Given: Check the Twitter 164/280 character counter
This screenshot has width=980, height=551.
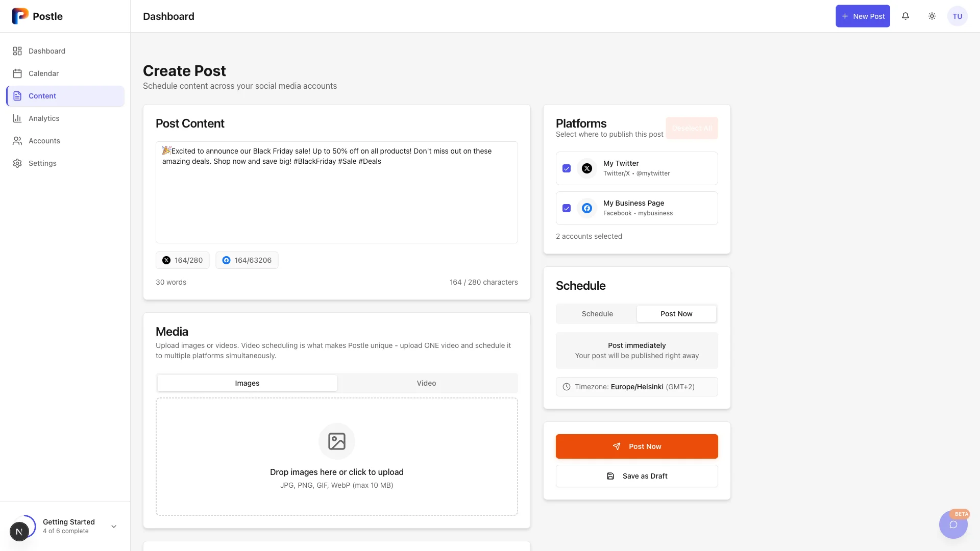Looking at the screenshot, I should (182, 260).
